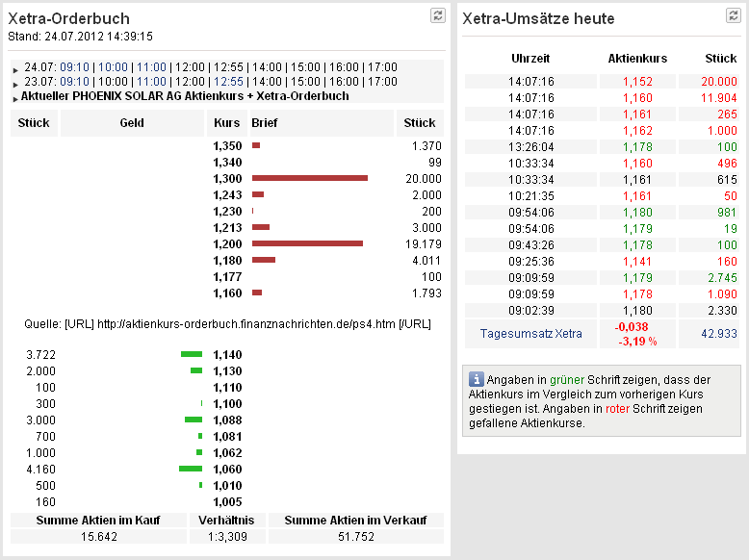Select ask price 1,350

click(x=227, y=145)
